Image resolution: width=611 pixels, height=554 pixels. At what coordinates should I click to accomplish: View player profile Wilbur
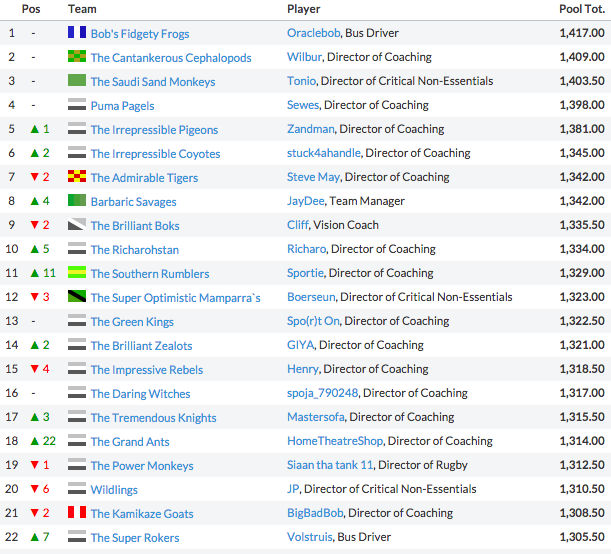(x=305, y=57)
